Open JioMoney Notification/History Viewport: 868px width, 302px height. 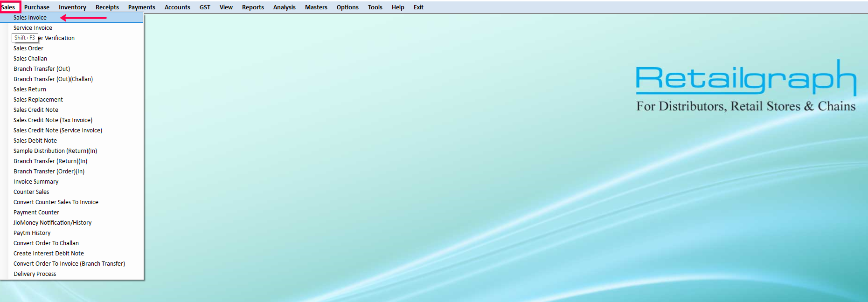[72, 223]
